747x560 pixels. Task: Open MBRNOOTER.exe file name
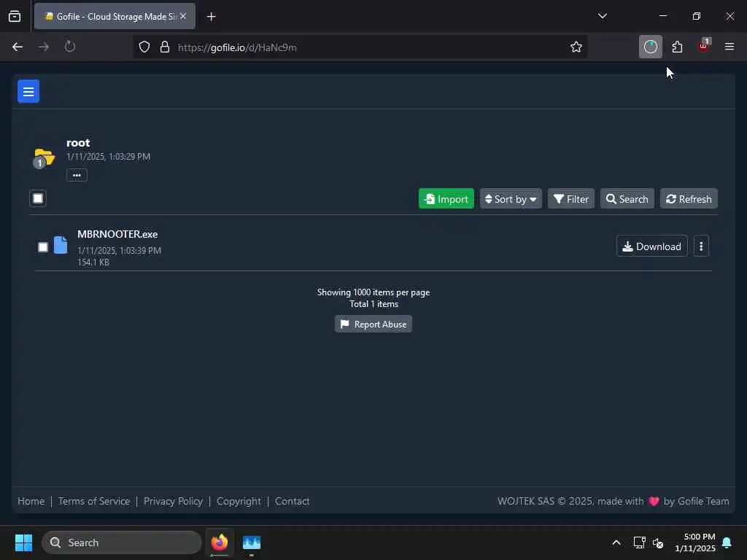click(117, 234)
